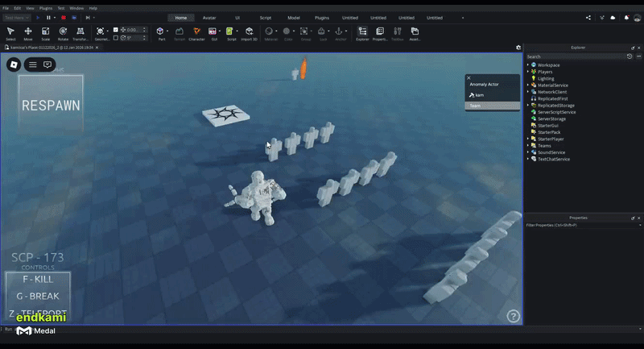Select Lighting in Explorer

(546, 78)
